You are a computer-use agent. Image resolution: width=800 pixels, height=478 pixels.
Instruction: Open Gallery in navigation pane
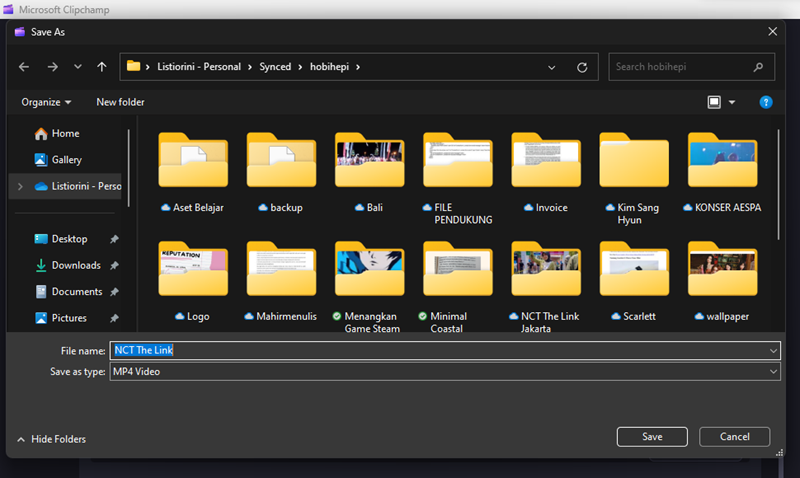click(x=58, y=160)
